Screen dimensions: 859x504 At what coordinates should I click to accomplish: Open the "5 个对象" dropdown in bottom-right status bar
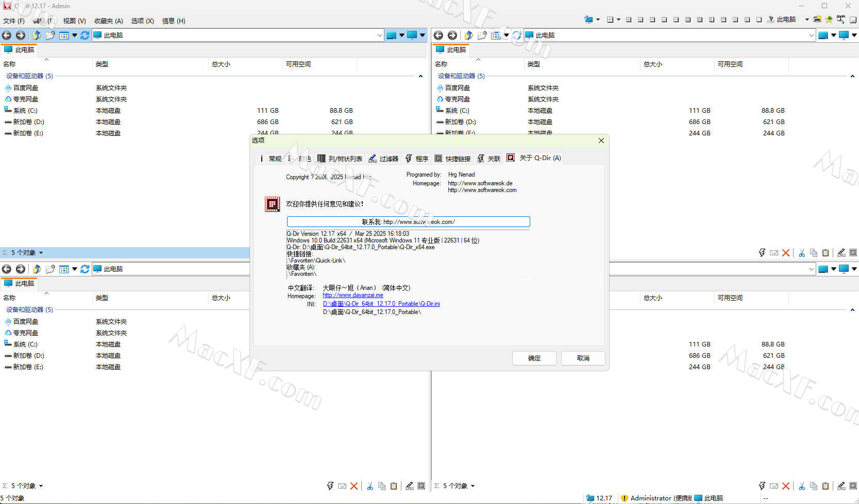pyautogui.click(x=473, y=486)
